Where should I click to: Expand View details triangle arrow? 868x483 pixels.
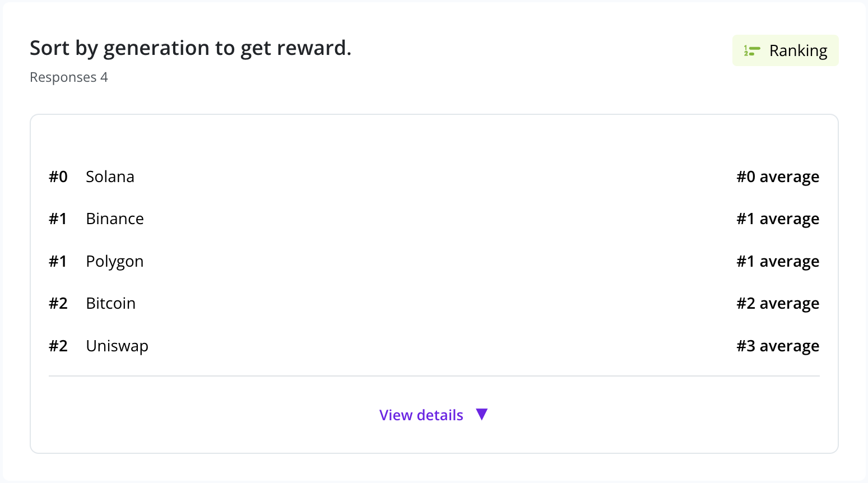tap(482, 415)
